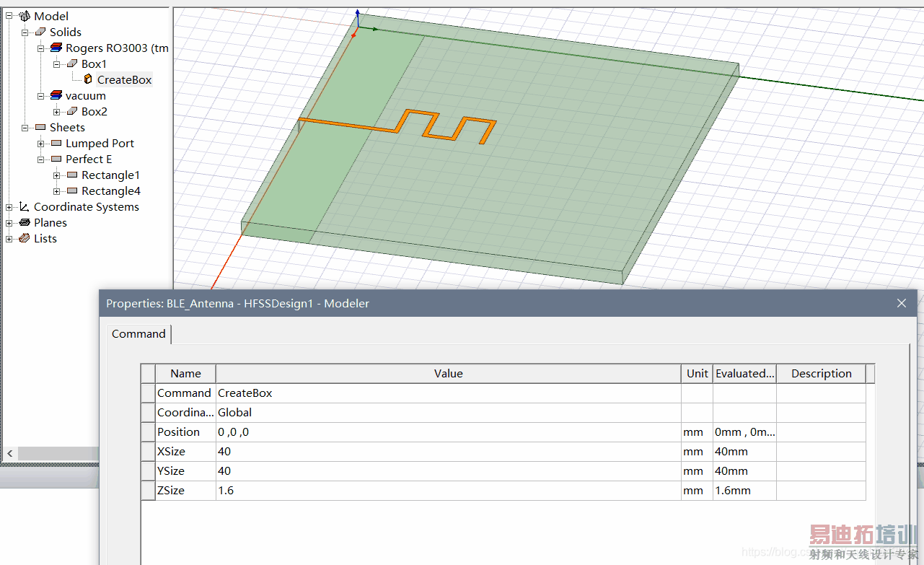The width and height of the screenshot is (924, 565).
Task: Click the Model root icon in tree
Action: [25, 16]
